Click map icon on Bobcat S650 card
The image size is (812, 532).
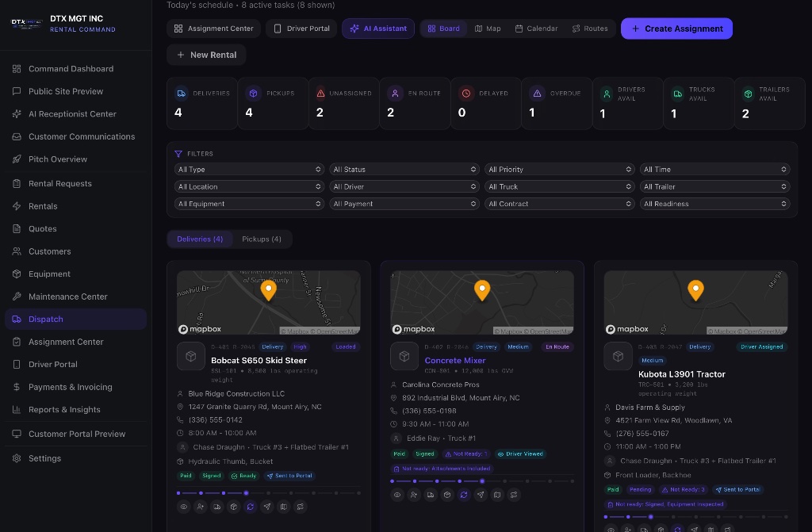coord(284,507)
